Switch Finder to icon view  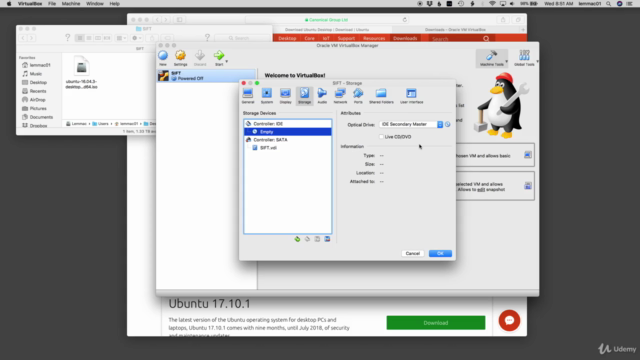80,38
